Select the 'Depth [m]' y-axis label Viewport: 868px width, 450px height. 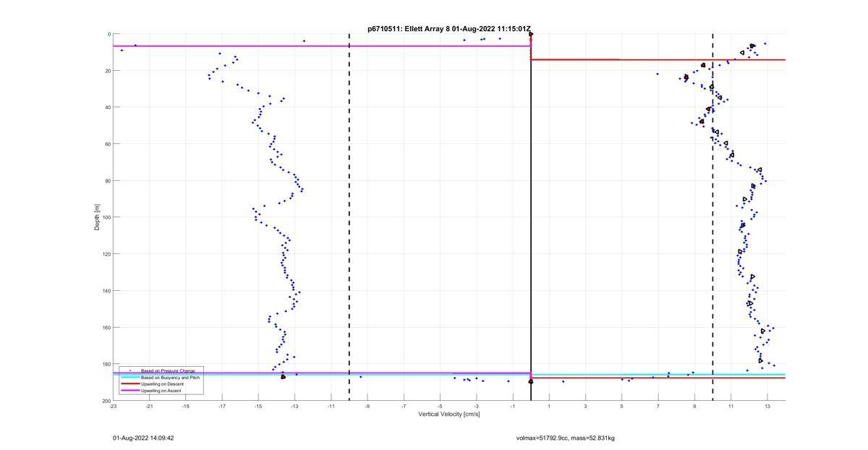[x=96, y=217]
